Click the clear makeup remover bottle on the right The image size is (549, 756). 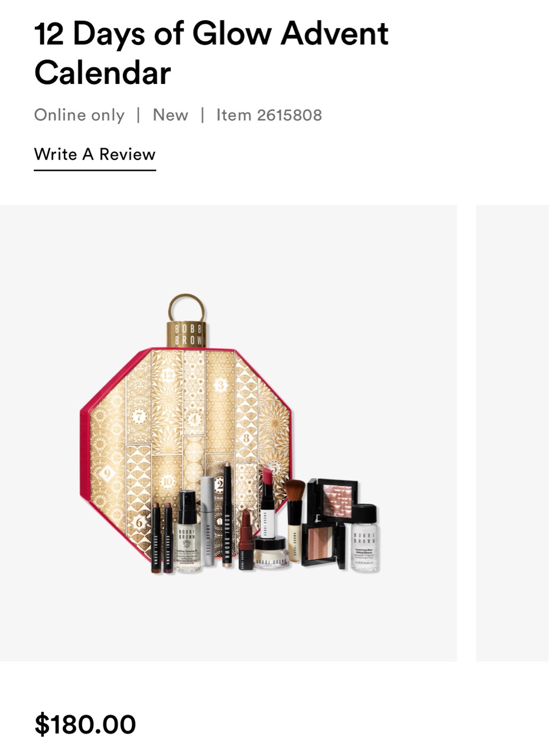[x=364, y=538]
